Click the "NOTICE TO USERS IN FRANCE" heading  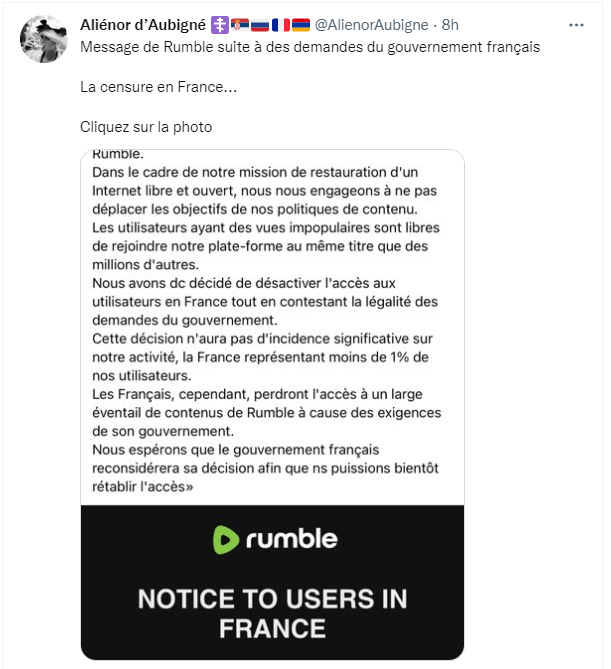tap(272, 613)
